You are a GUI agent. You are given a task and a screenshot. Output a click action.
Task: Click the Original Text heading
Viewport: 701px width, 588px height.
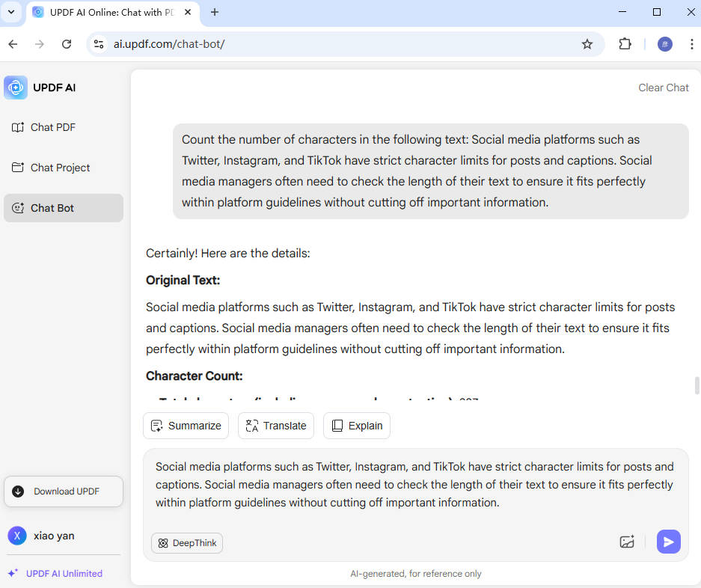click(183, 281)
